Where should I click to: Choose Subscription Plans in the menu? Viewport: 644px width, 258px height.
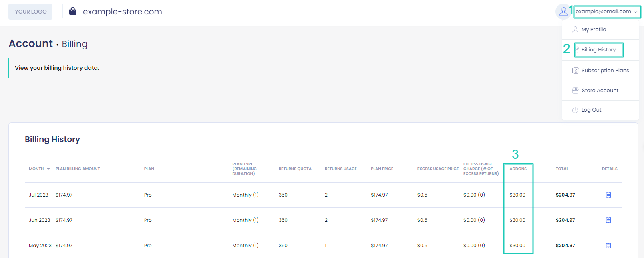coord(605,71)
